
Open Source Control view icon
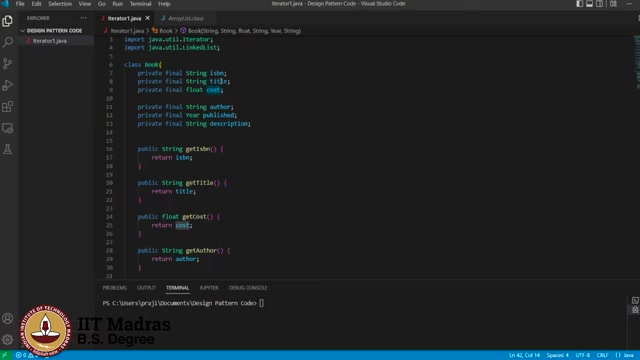coord(7,63)
